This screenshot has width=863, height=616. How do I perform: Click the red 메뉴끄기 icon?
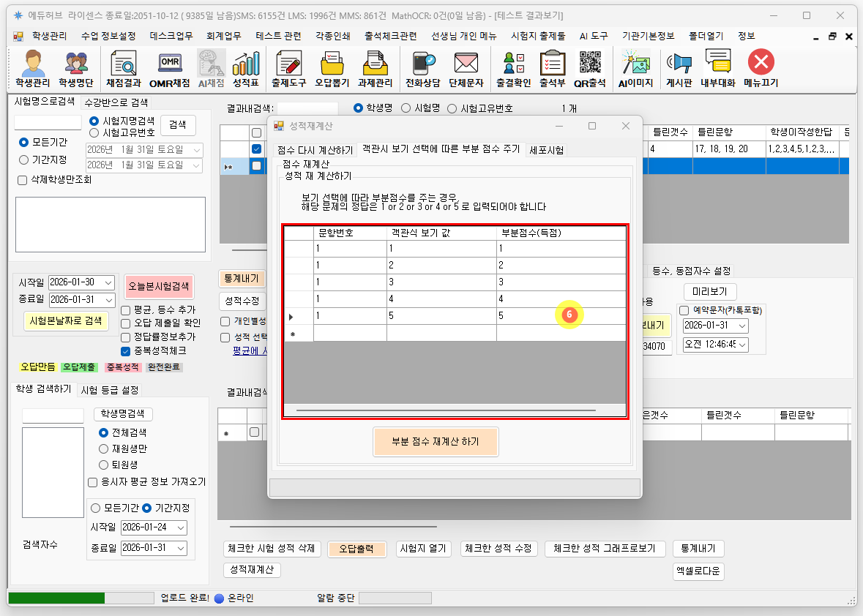tap(761, 69)
